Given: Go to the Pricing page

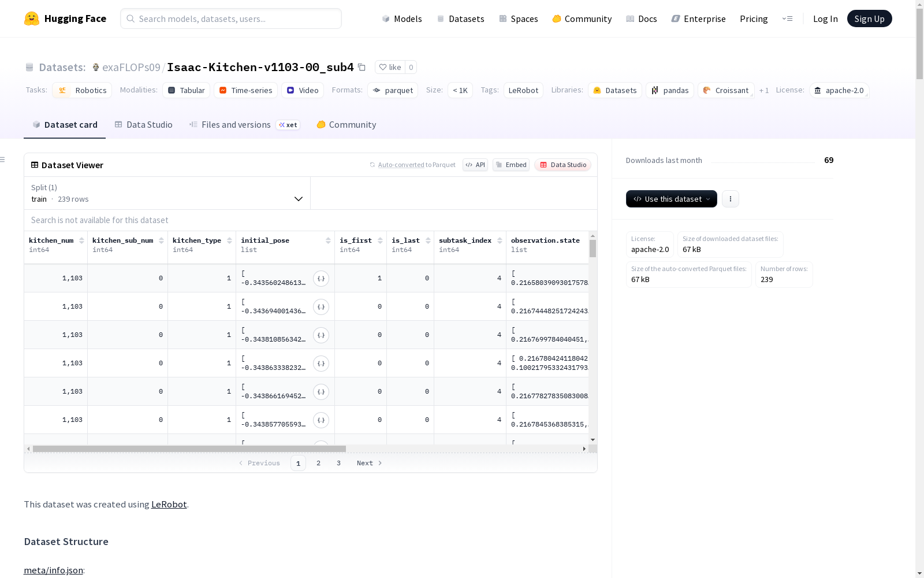Looking at the screenshot, I should [x=754, y=18].
